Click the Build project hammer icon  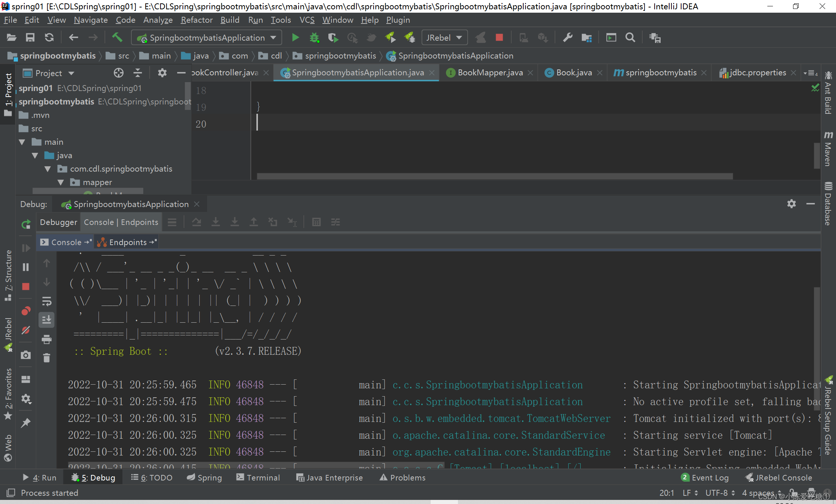(x=117, y=37)
